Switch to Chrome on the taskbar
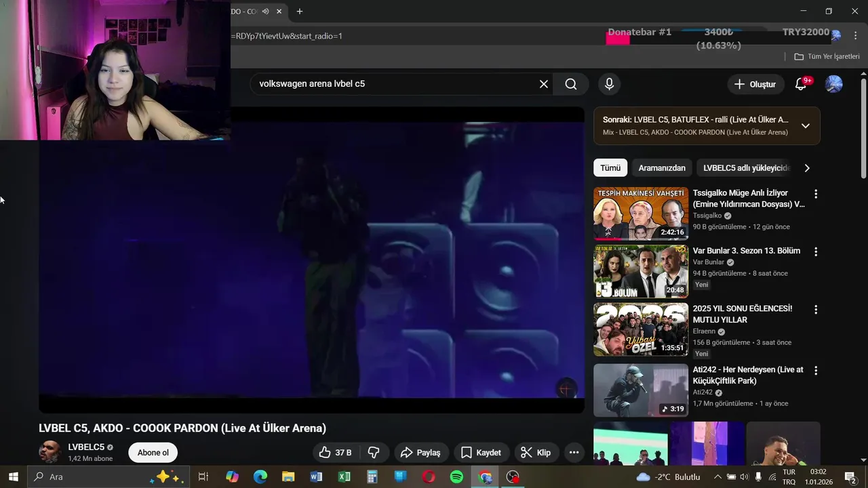 click(x=485, y=476)
